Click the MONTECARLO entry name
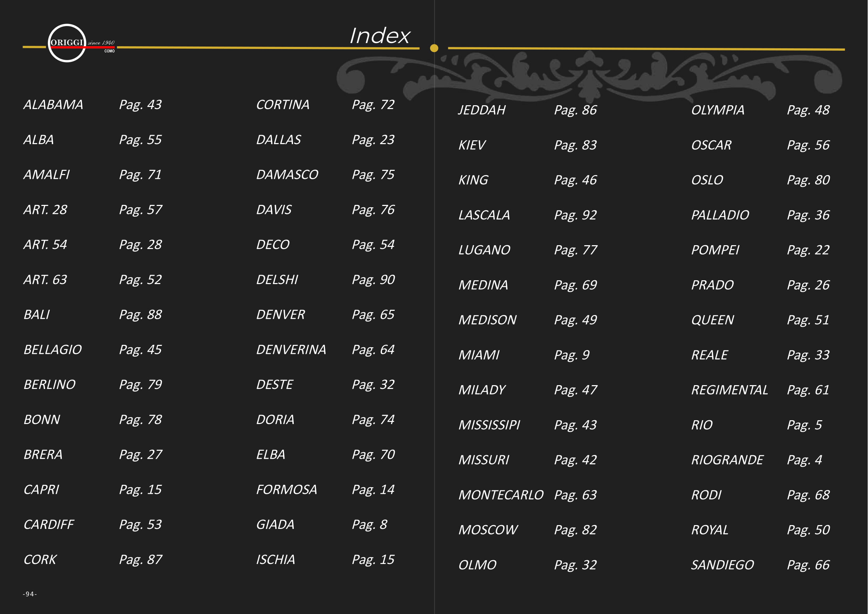Image resolution: width=868 pixels, height=614 pixels. (x=501, y=495)
